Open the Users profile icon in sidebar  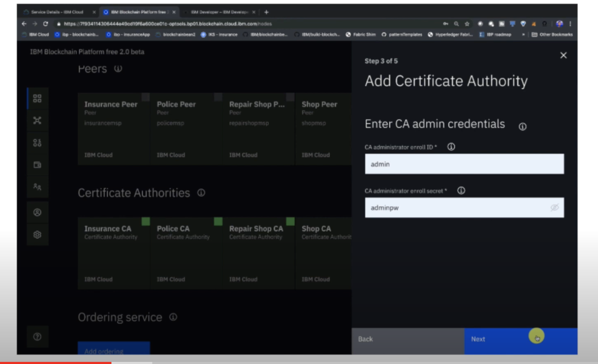point(37,213)
